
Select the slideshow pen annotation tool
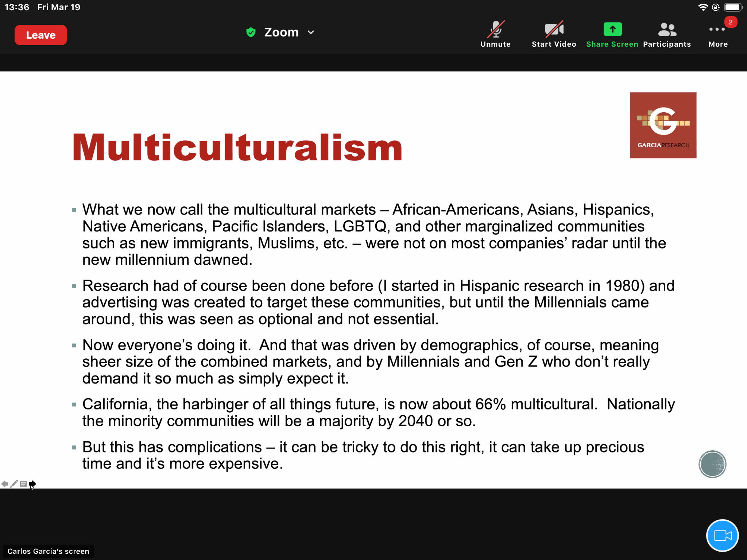pos(14,484)
